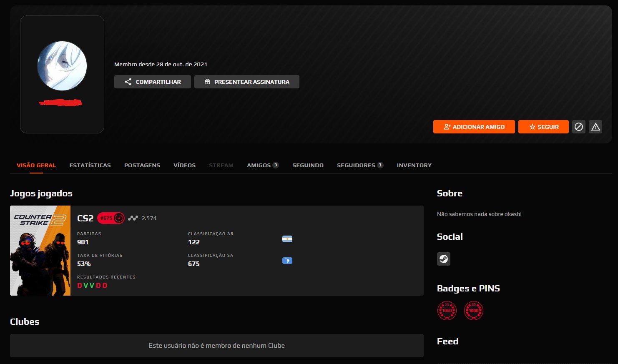Open the circular profile avatar picture
The width and height of the screenshot is (618, 364).
tap(62, 65)
